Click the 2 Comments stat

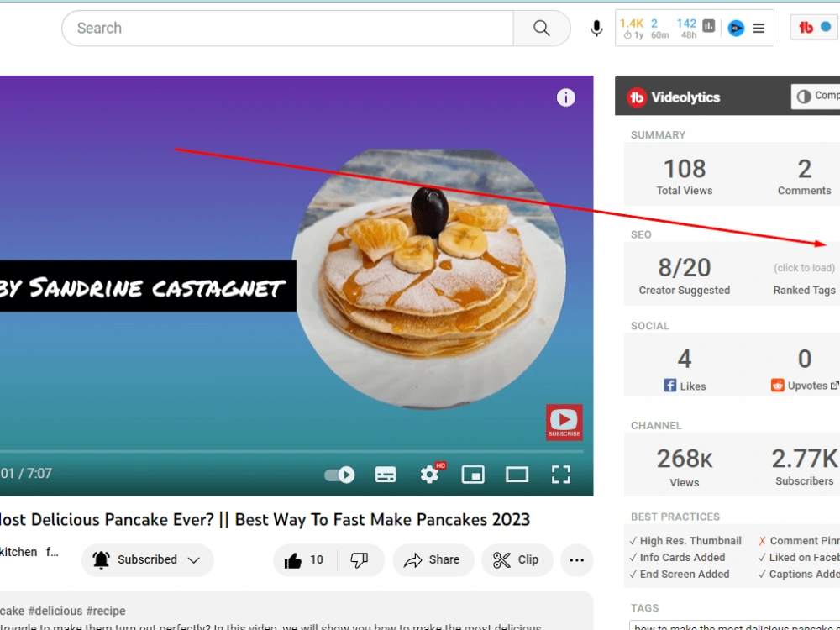pos(804,176)
